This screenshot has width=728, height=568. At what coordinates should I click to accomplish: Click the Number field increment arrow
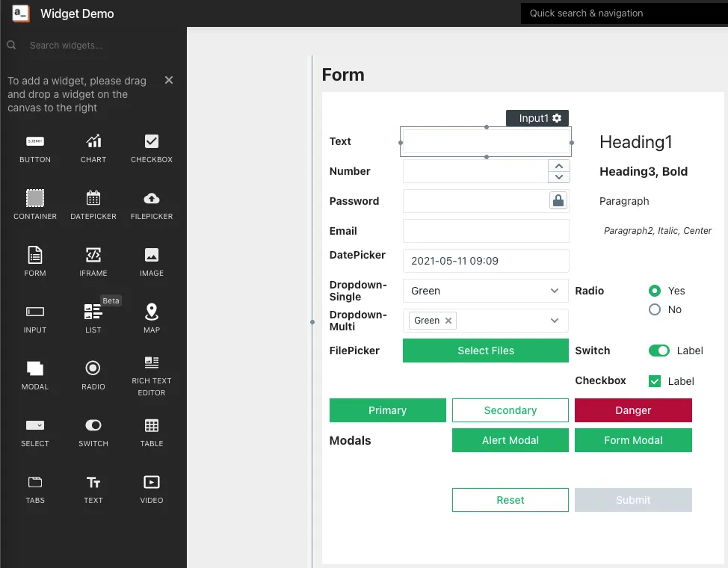558,166
